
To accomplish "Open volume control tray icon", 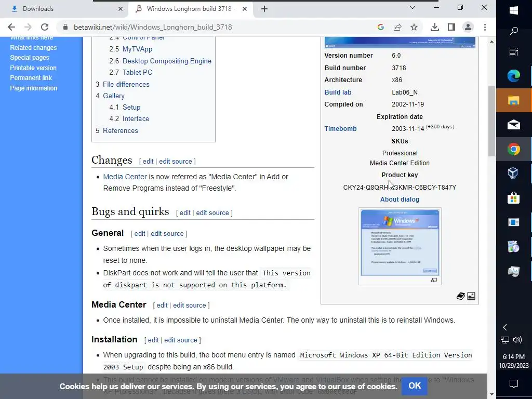I will tap(517, 340).
